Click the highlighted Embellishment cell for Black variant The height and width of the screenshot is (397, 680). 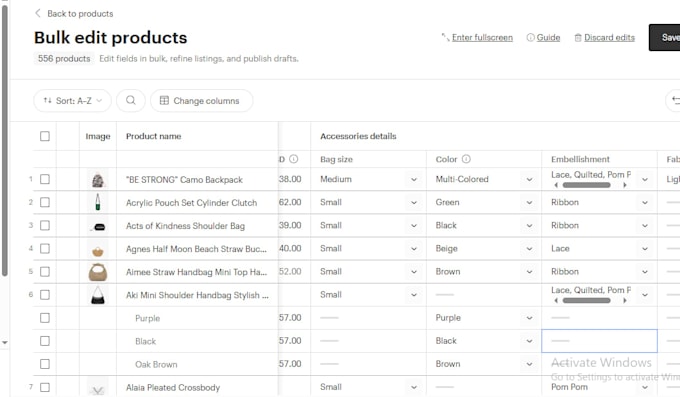(599, 341)
